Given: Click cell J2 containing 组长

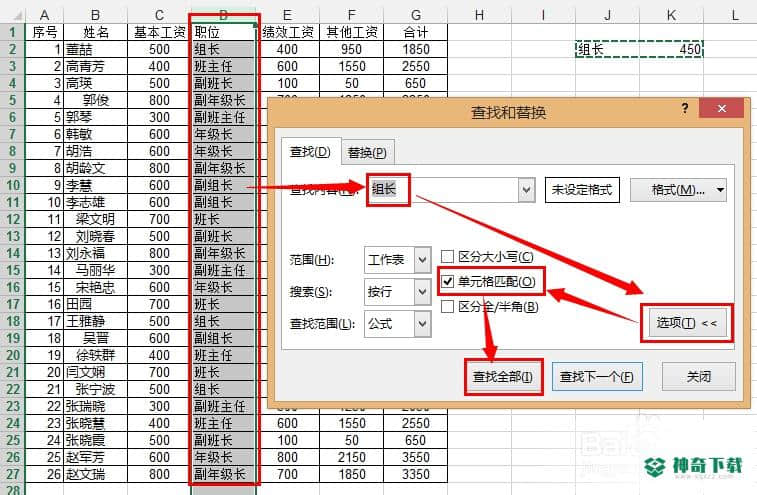Looking at the screenshot, I should click(607, 49).
